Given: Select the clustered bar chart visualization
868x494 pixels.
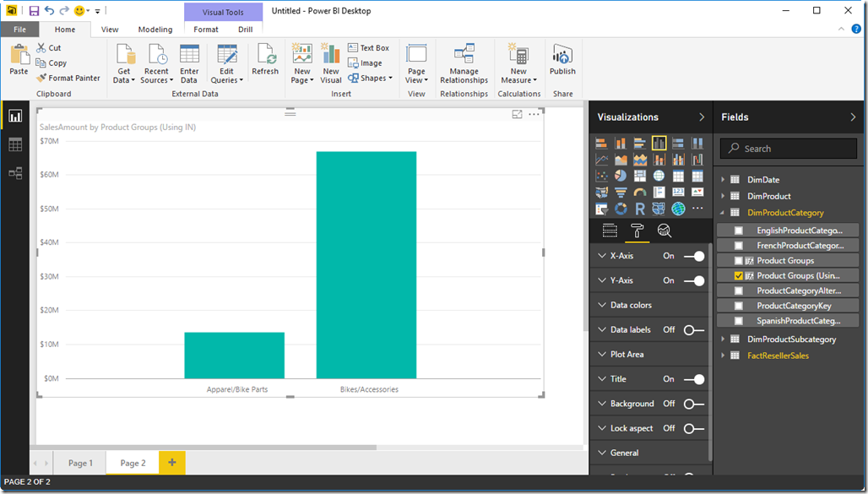Looking at the screenshot, I should click(x=640, y=144).
